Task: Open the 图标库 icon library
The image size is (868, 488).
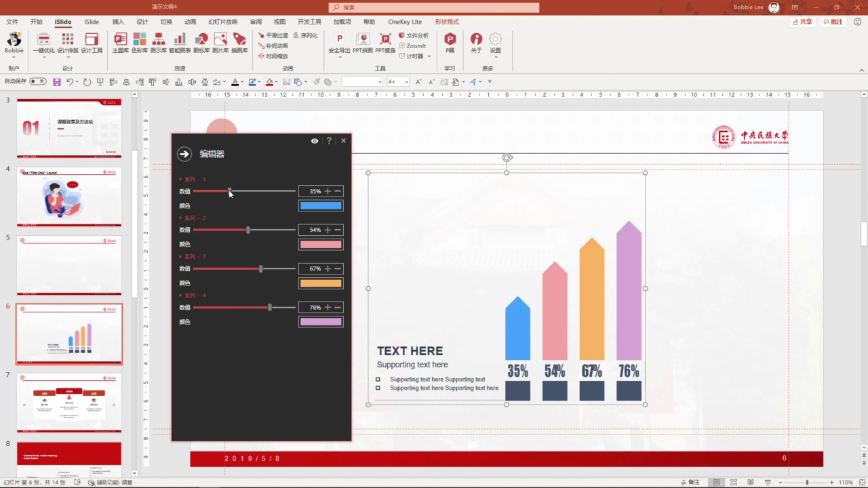Action: (201, 43)
